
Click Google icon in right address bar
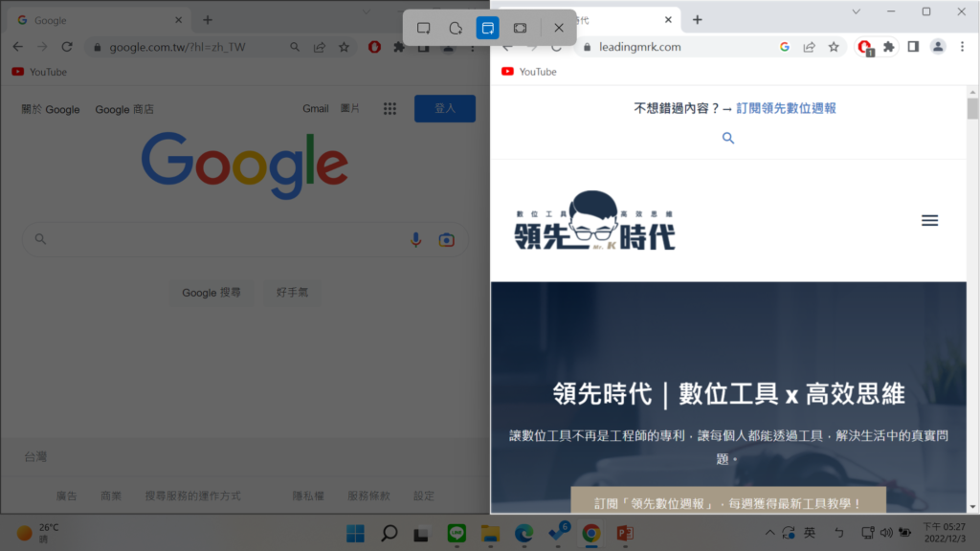(785, 47)
